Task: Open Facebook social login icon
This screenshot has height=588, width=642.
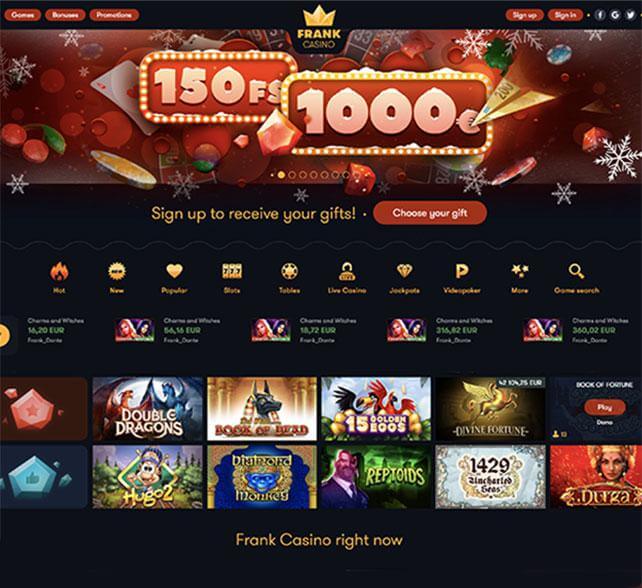Action: (600, 15)
